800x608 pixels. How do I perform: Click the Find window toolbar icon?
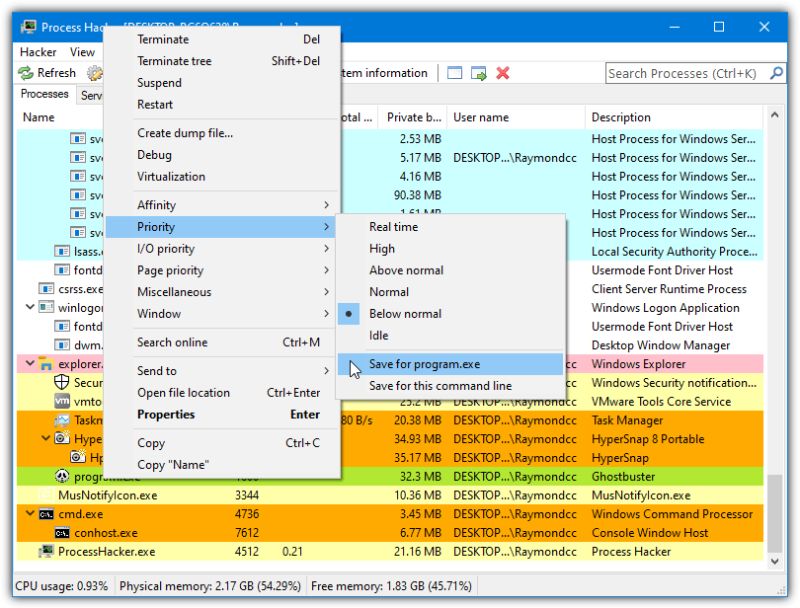[455, 73]
